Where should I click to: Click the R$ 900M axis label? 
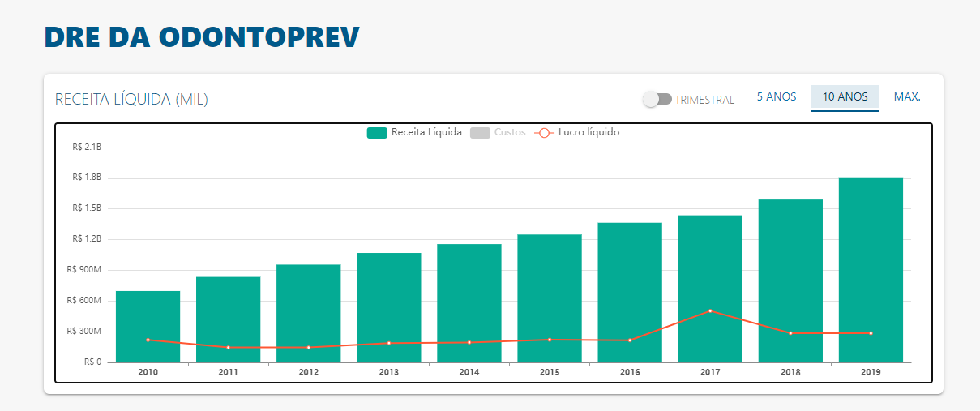(x=84, y=270)
